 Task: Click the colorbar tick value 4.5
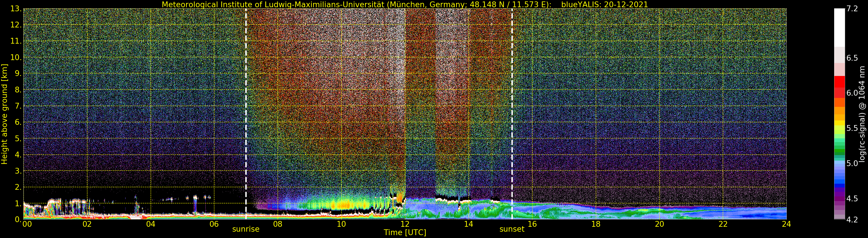coord(852,199)
